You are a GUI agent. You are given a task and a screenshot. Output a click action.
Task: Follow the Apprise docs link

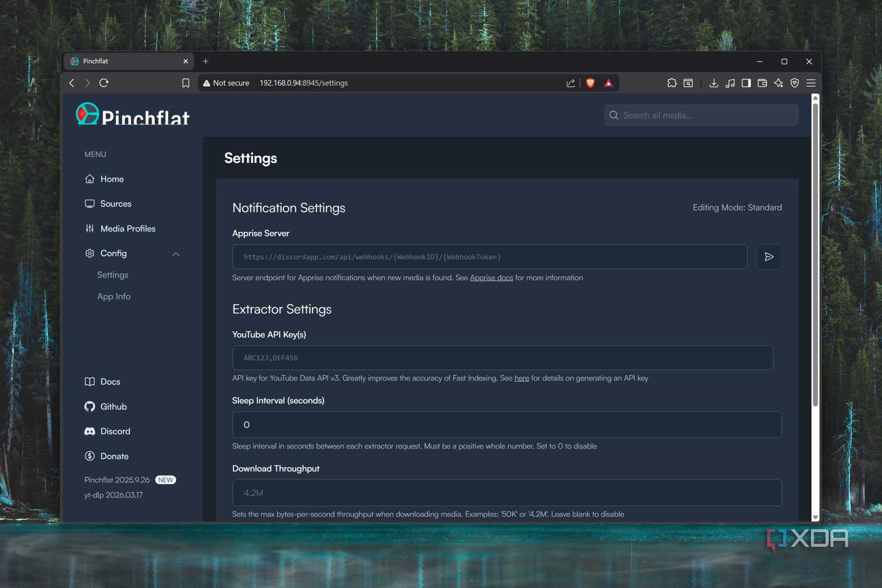491,278
